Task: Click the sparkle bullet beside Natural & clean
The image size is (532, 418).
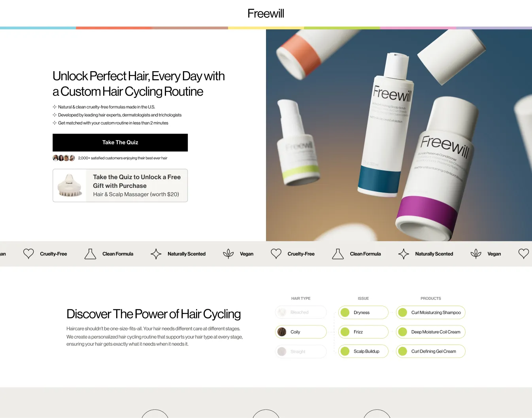Action: [55, 107]
